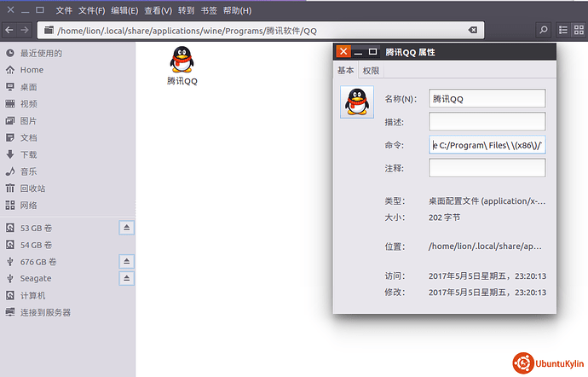Eject the 676 GB volume

click(x=126, y=261)
